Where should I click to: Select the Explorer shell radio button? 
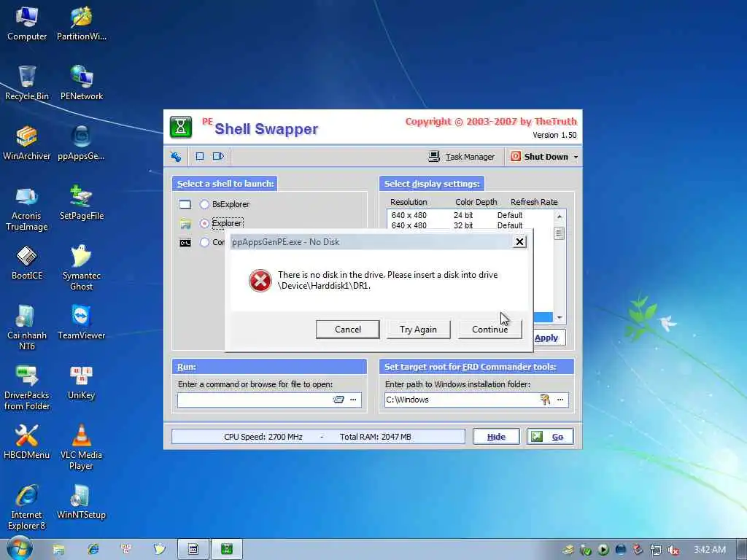pyautogui.click(x=204, y=223)
